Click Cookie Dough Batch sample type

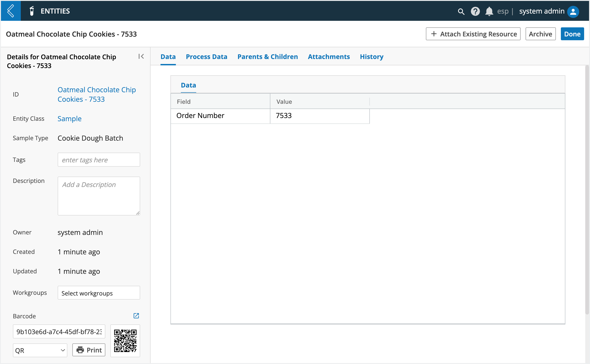(90, 138)
